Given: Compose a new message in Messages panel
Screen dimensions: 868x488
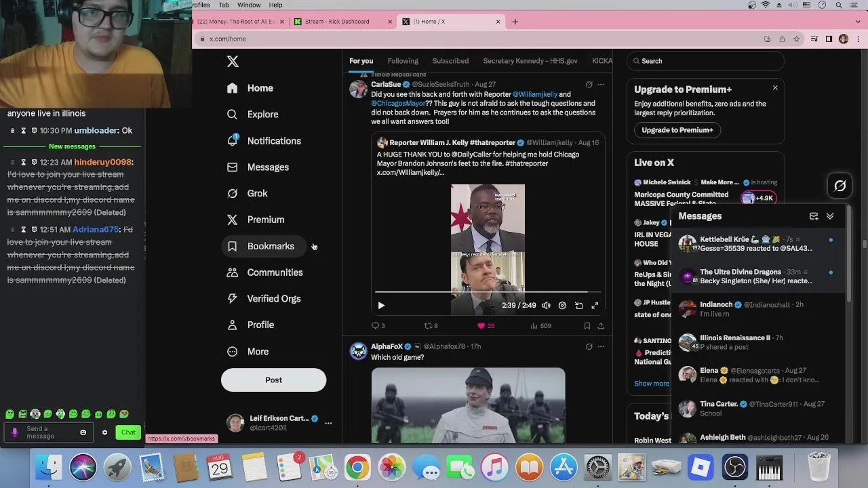Looking at the screenshot, I should 814,216.
